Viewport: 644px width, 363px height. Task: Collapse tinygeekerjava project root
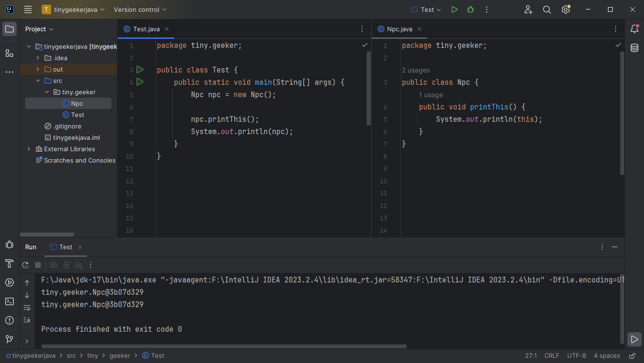pyautogui.click(x=29, y=46)
